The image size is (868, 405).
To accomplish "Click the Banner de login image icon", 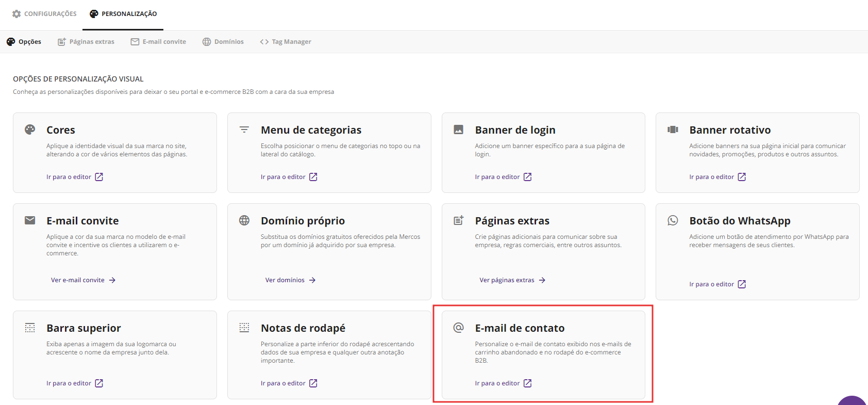I will coord(458,129).
